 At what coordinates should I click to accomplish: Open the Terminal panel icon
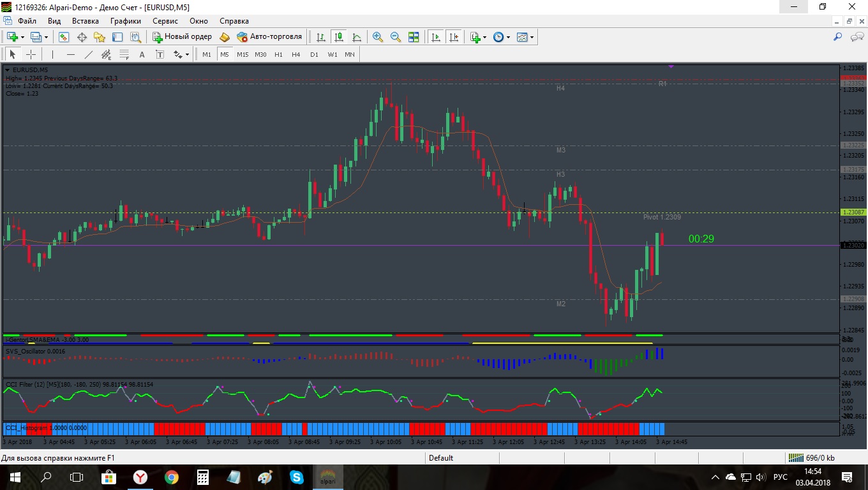point(117,37)
